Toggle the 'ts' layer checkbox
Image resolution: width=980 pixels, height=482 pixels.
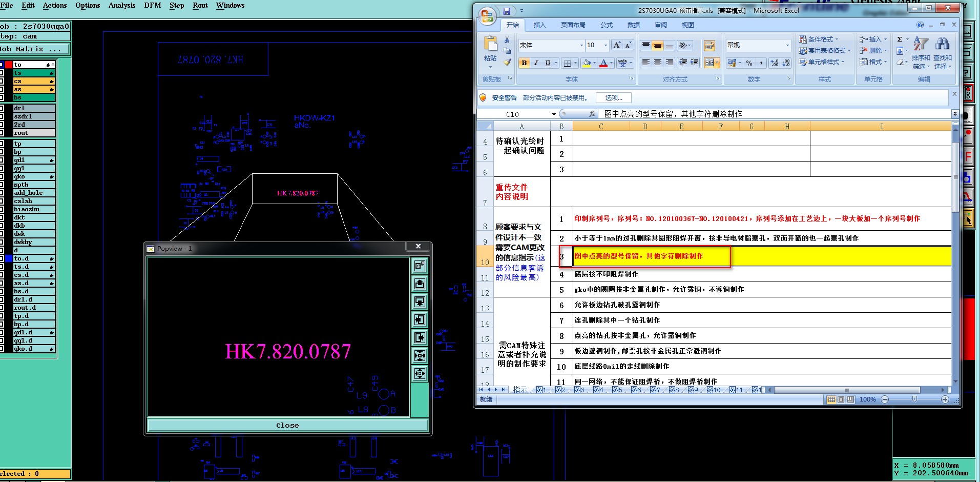point(2,73)
